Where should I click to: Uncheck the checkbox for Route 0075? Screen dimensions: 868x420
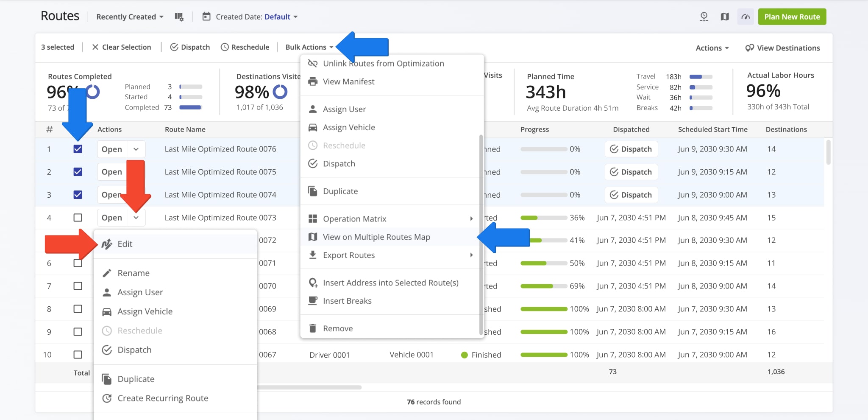[x=78, y=172]
